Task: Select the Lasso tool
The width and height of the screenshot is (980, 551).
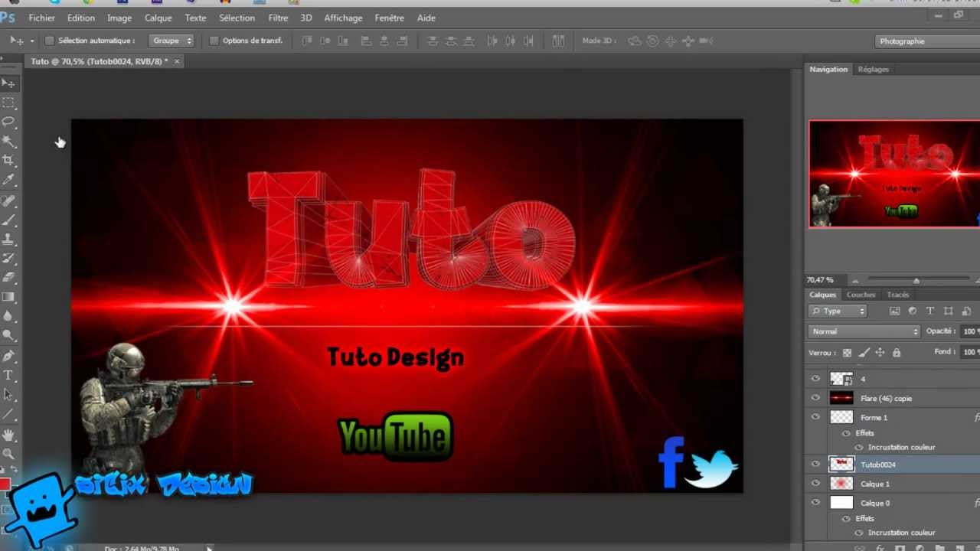Action: [x=8, y=121]
